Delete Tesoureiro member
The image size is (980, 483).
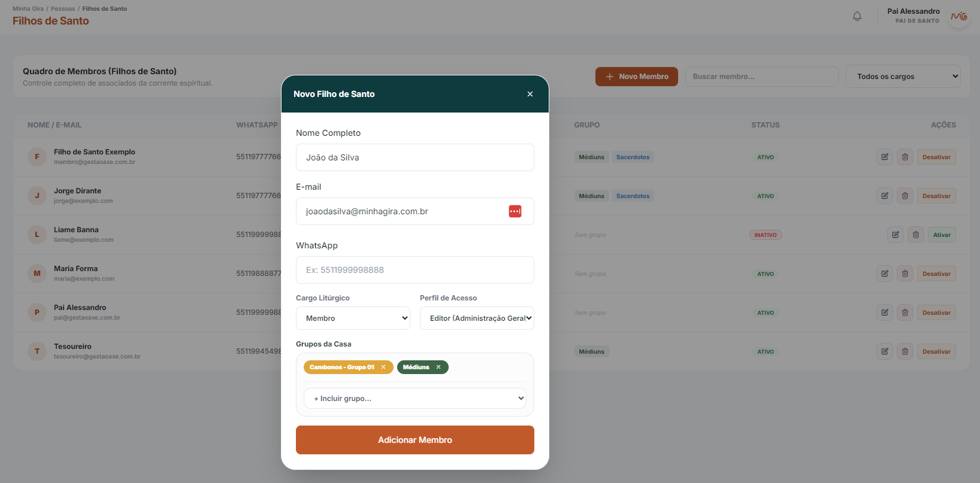905,351
